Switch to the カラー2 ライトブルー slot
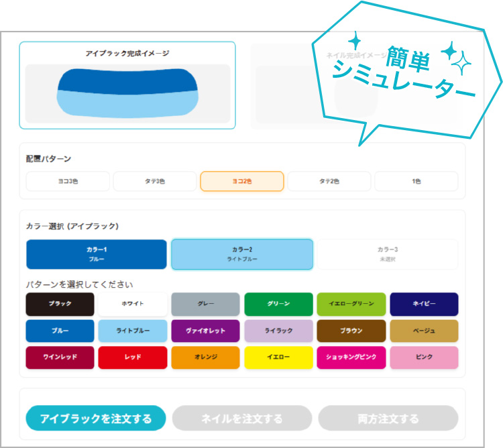This screenshot has height=448, width=503. coord(242,254)
